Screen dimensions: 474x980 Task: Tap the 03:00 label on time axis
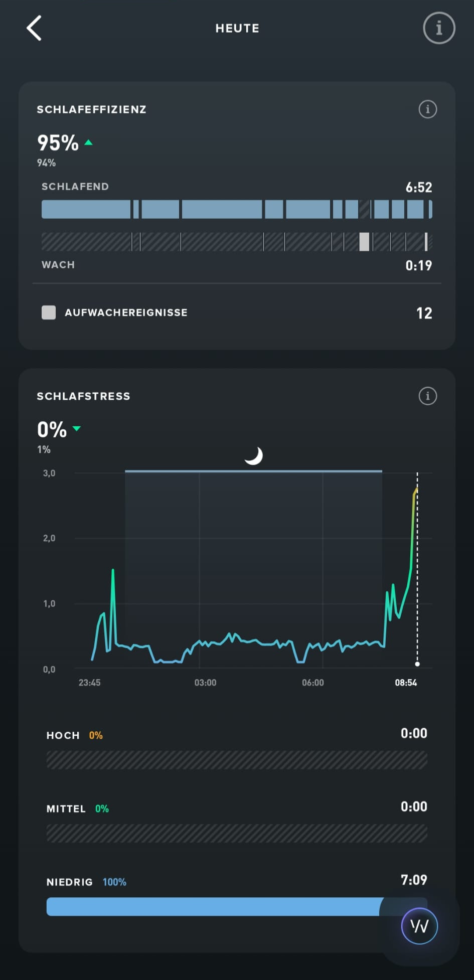point(205,683)
